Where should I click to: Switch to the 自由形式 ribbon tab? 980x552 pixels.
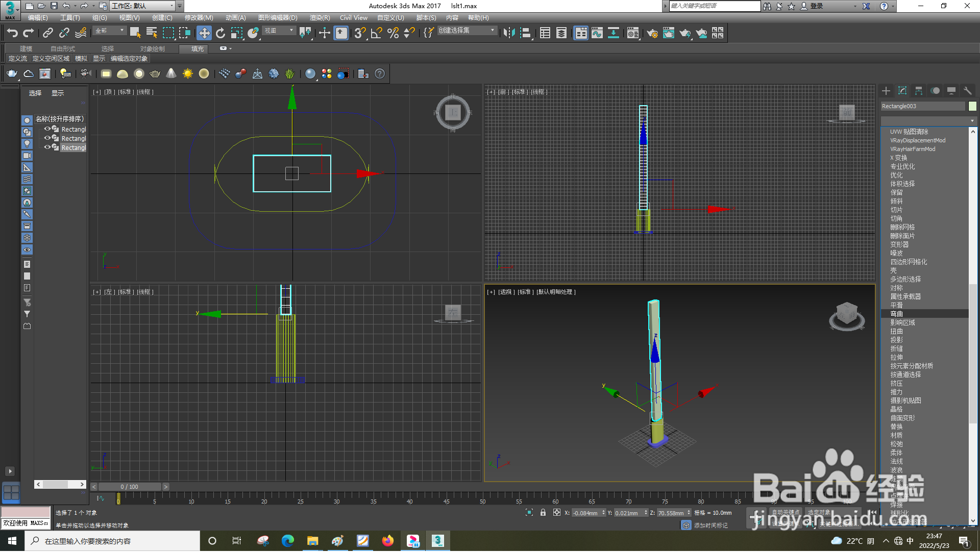(62, 49)
